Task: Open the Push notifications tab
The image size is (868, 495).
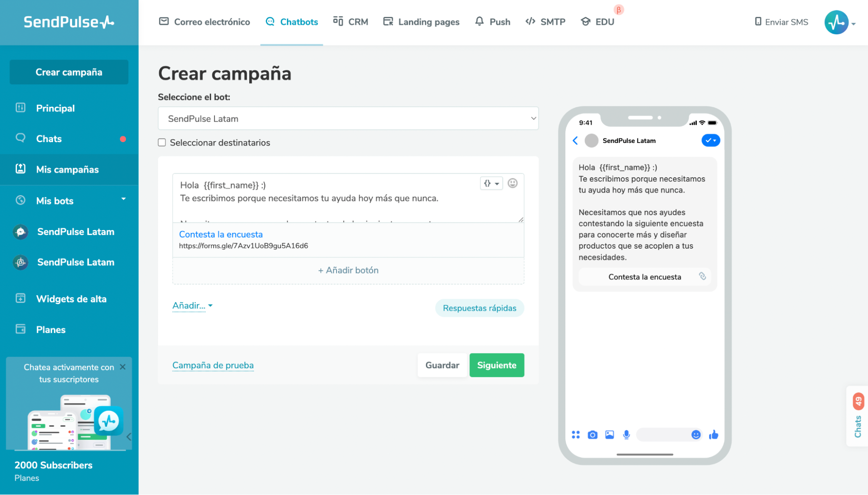Action: point(492,22)
